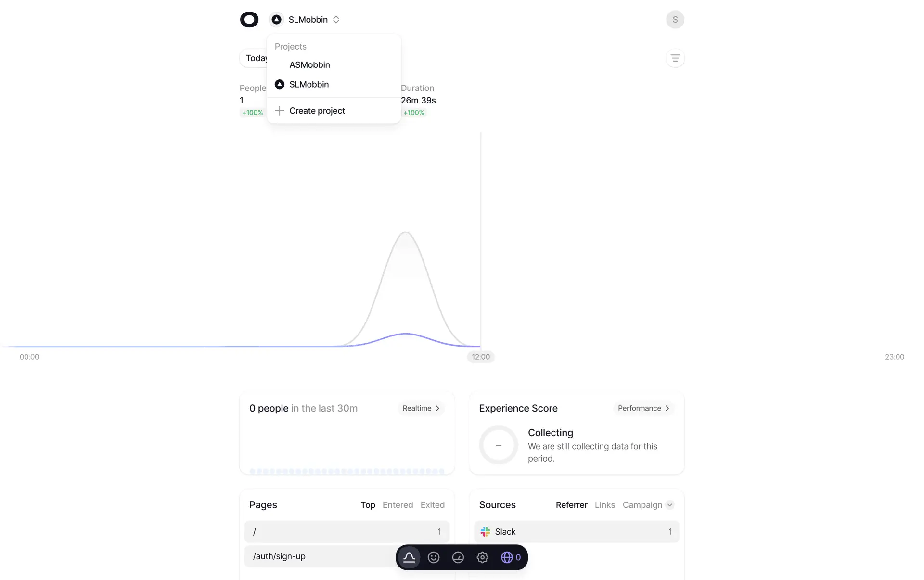
Task: Open the Today date range selector
Action: (x=254, y=58)
